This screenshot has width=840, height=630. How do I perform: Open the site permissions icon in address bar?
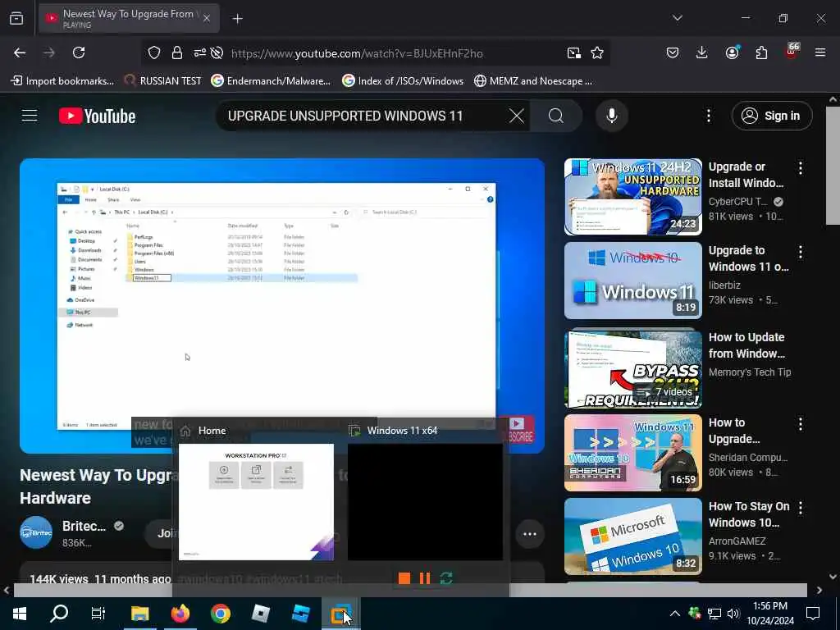[x=199, y=52]
